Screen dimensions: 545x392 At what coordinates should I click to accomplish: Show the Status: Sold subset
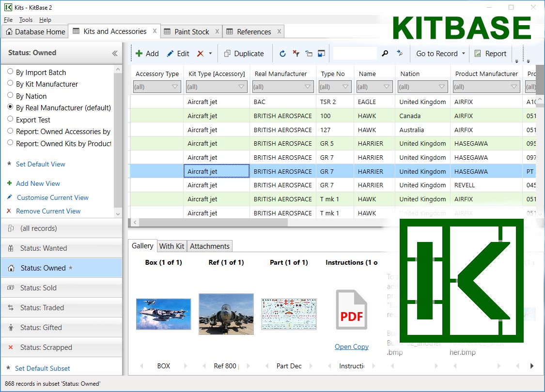tap(62, 288)
